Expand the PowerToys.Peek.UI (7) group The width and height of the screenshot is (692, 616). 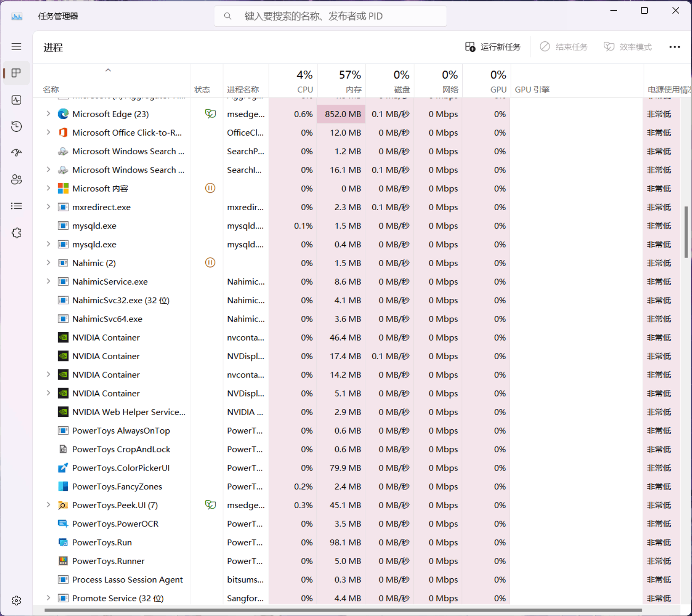(48, 505)
